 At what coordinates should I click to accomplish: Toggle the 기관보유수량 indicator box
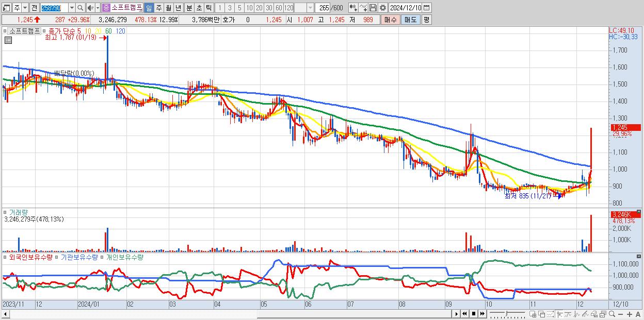coord(57,257)
